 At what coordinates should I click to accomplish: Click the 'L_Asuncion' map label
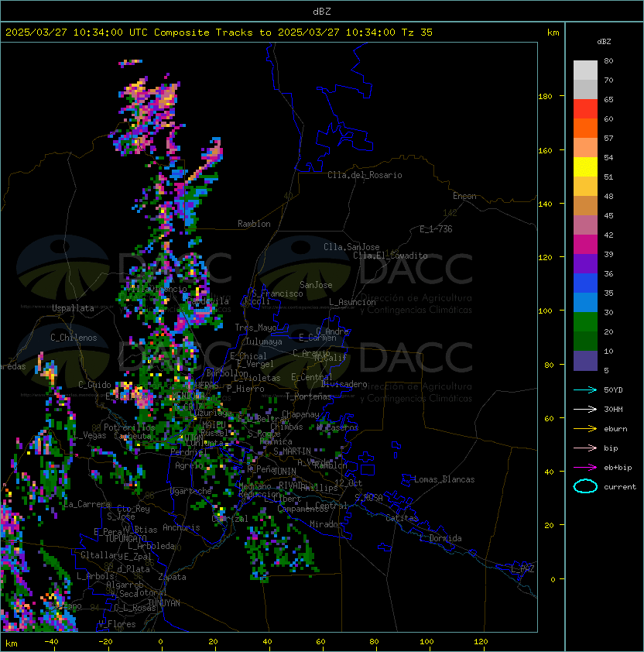(352, 302)
